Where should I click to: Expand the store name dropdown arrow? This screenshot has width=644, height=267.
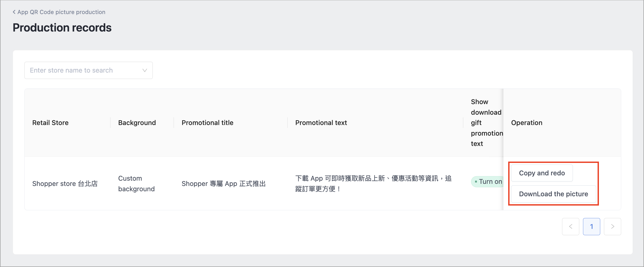145,70
